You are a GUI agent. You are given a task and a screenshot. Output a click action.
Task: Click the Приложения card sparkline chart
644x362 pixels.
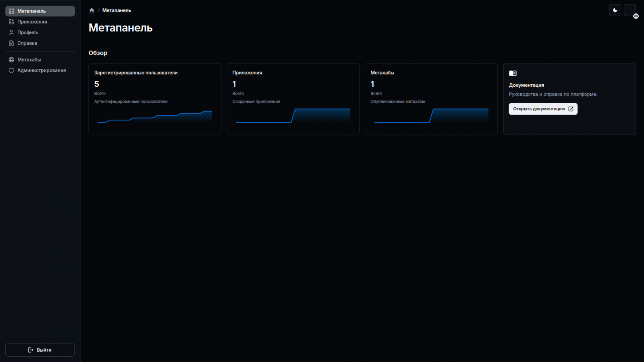coord(293,116)
